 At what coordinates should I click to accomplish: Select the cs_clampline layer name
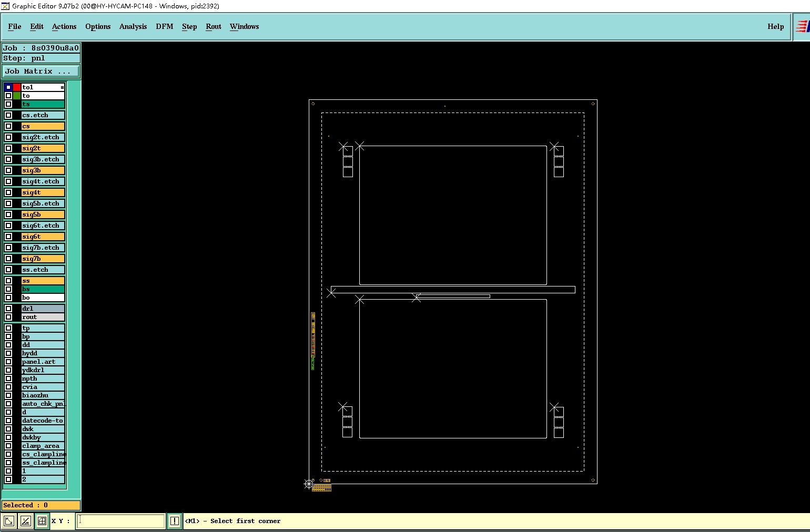(43, 454)
